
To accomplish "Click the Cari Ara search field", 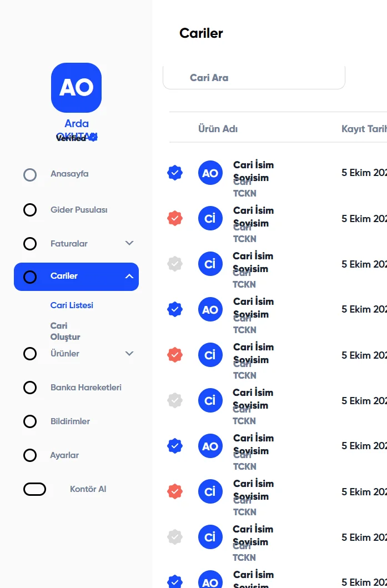I will click(x=254, y=78).
